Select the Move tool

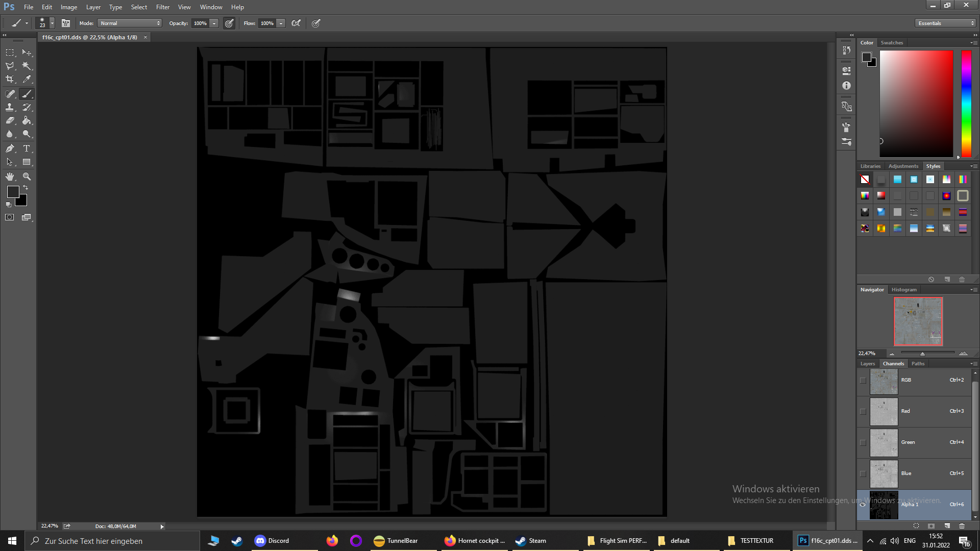click(x=27, y=53)
